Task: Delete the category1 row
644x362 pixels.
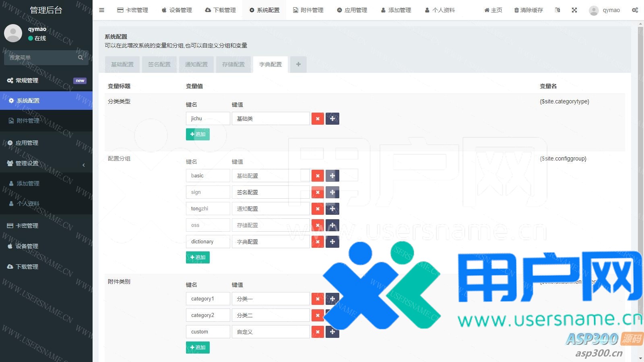Action: (318, 299)
